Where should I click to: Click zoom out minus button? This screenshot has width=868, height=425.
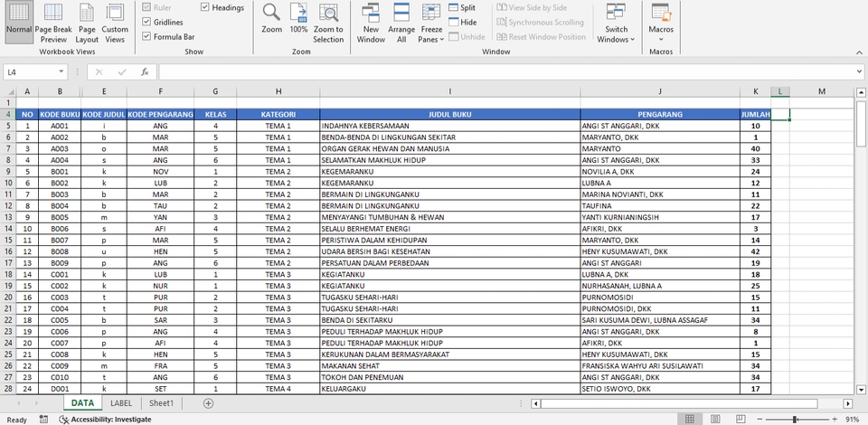pyautogui.click(x=760, y=420)
